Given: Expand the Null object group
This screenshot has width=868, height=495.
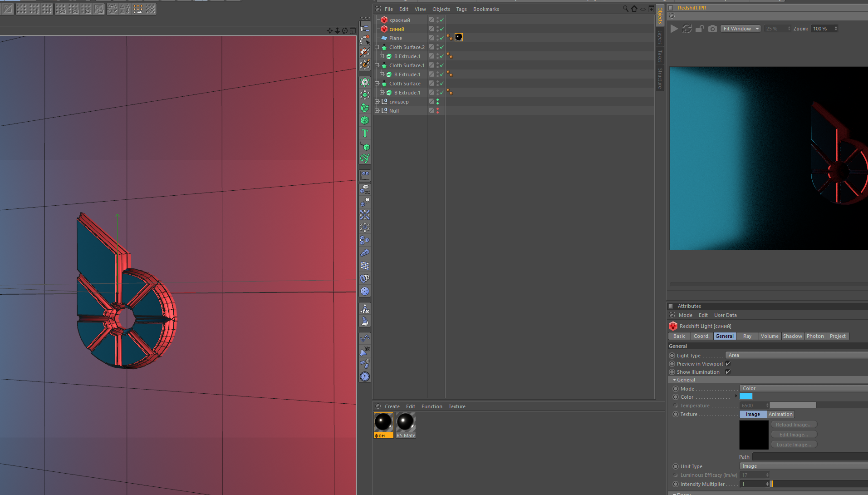Looking at the screenshot, I should coord(377,110).
